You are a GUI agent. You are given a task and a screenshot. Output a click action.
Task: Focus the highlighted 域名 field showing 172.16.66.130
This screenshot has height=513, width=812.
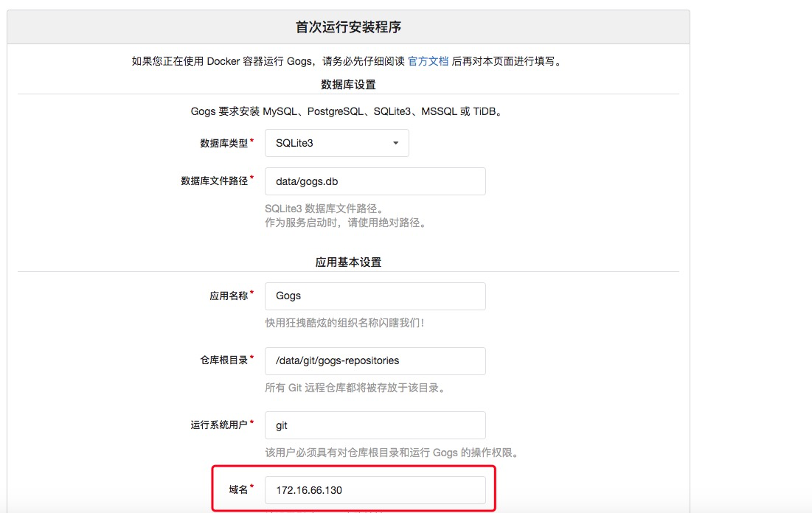point(376,489)
